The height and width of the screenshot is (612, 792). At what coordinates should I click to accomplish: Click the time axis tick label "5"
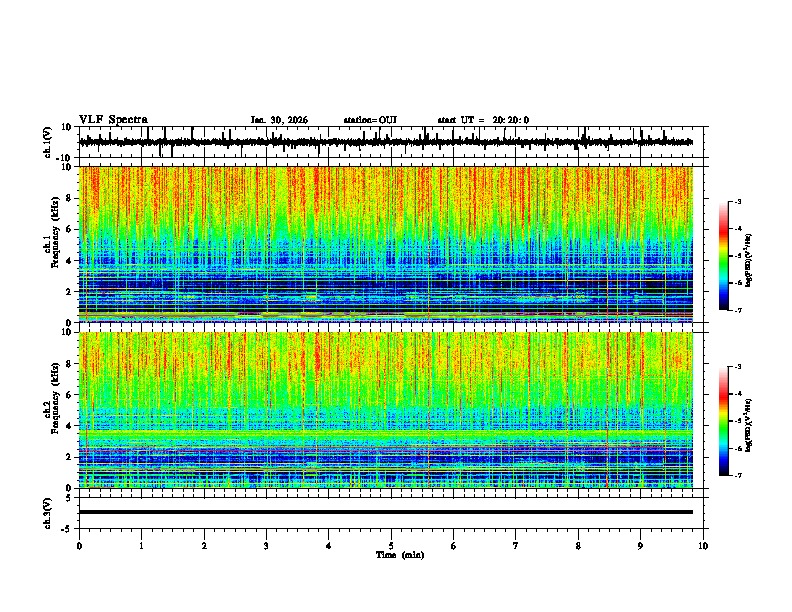pyautogui.click(x=391, y=546)
